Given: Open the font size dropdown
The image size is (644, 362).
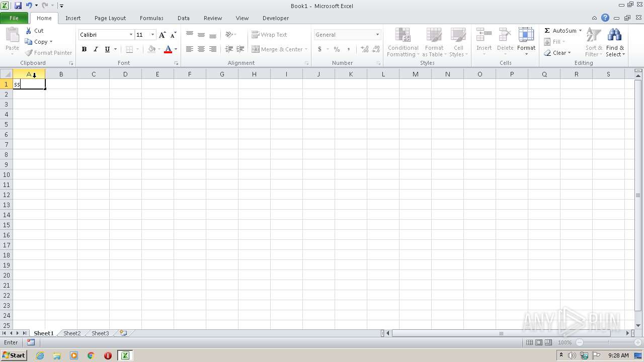Looking at the screenshot, I should (152, 35).
